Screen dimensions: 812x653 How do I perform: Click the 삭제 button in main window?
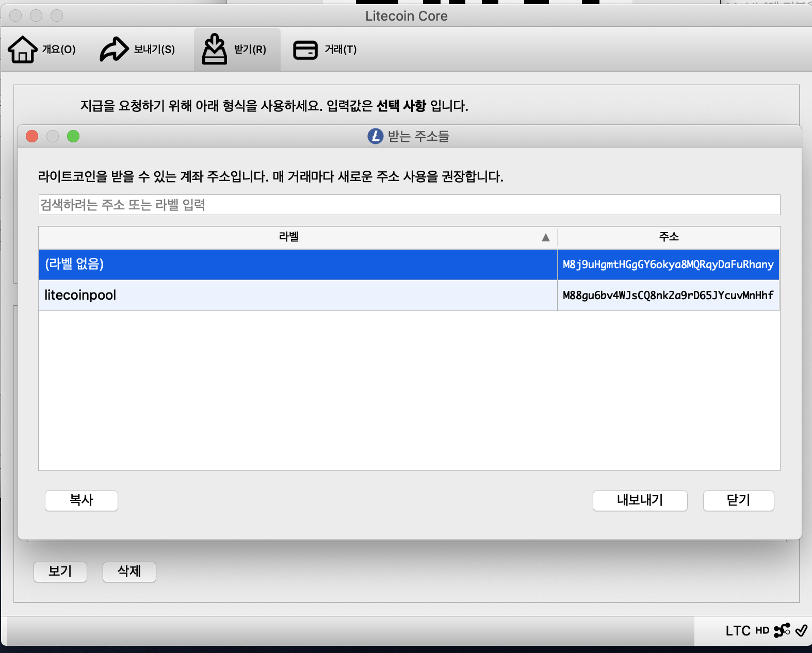[129, 572]
